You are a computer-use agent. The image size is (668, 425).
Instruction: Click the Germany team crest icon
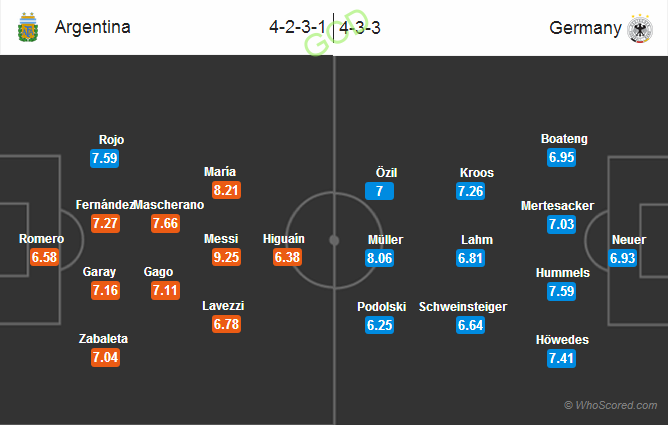640,29
